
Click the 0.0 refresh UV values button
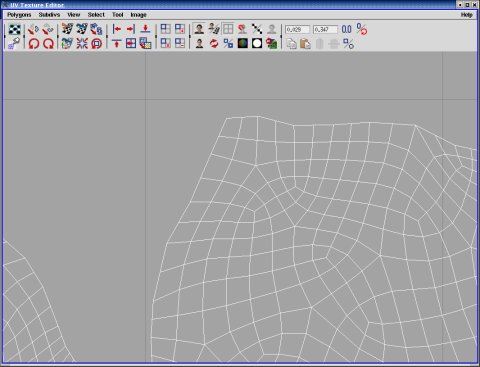pos(347,29)
